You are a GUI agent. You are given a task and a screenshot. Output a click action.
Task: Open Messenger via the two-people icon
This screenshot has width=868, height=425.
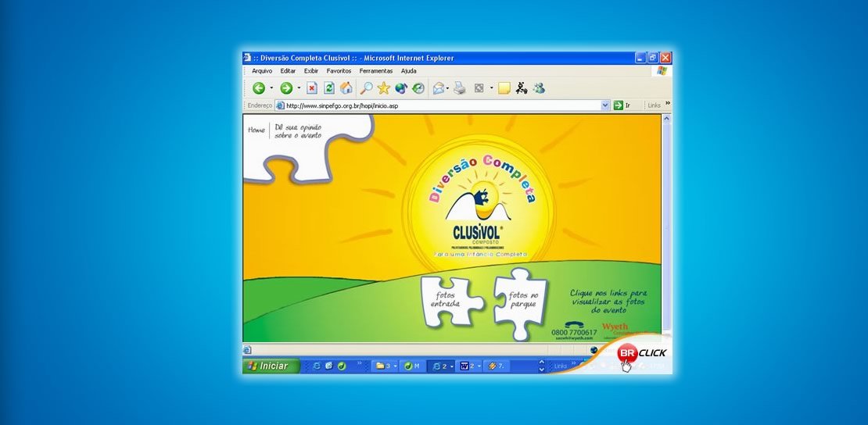pos(540,88)
